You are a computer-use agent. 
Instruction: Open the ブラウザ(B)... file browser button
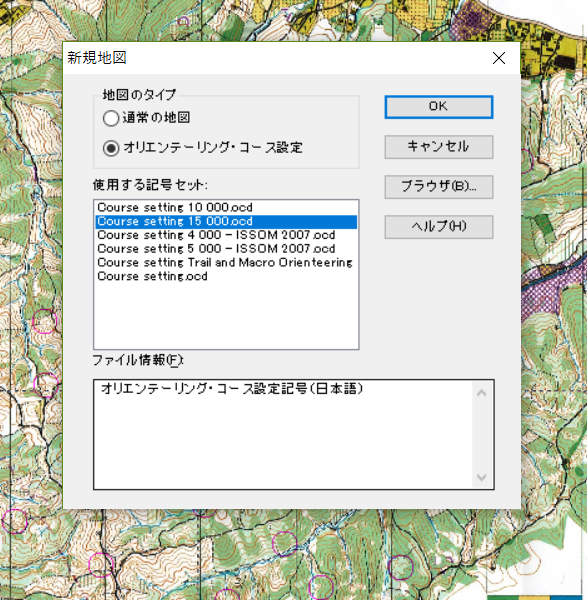point(439,187)
